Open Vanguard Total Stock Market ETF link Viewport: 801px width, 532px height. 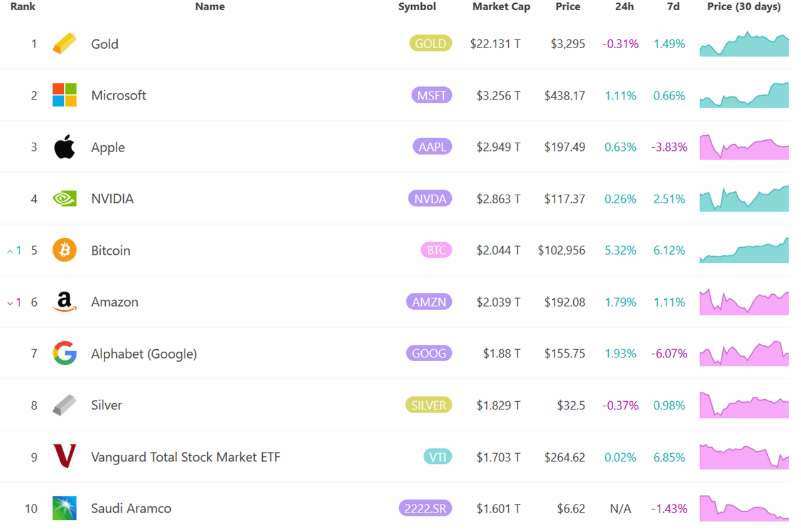click(x=186, y=457)
